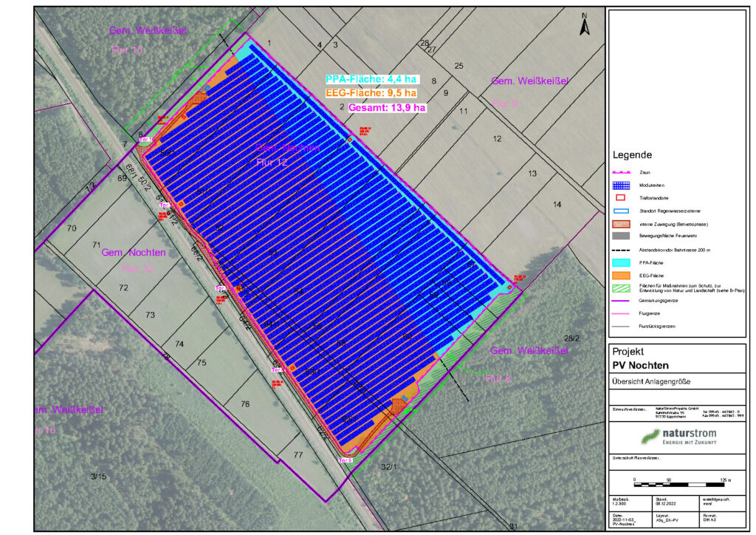Click the 'PPA-Fläche: 4,4 ha' map label
The width and height of the screenshot is (756, 535).
[371, 79]
